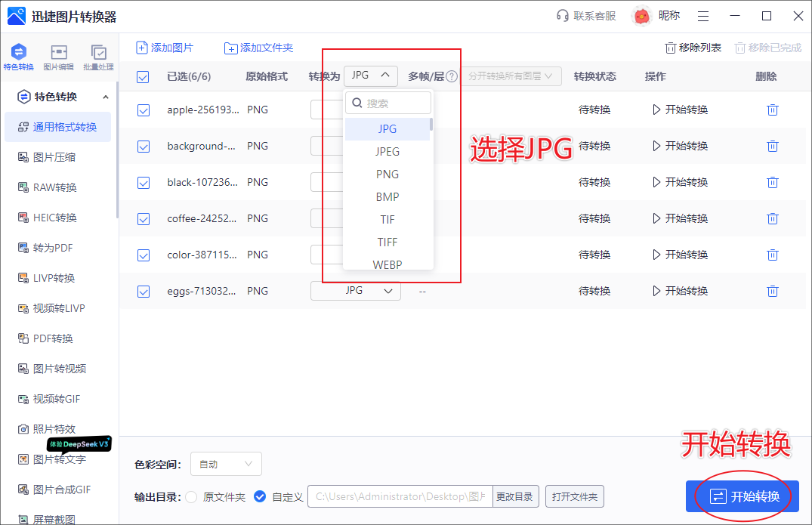
Task: Start converting color-387115 row
Action: tap(680, 255)
